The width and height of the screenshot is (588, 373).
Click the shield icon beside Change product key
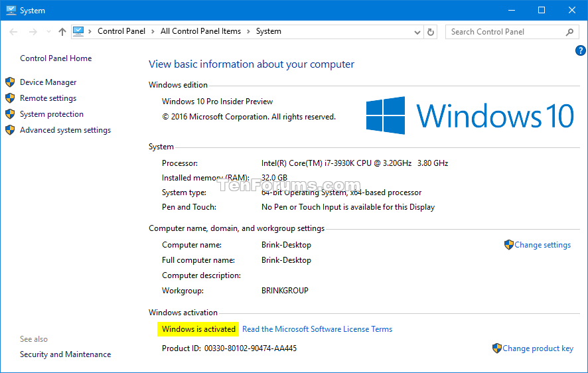497,348
